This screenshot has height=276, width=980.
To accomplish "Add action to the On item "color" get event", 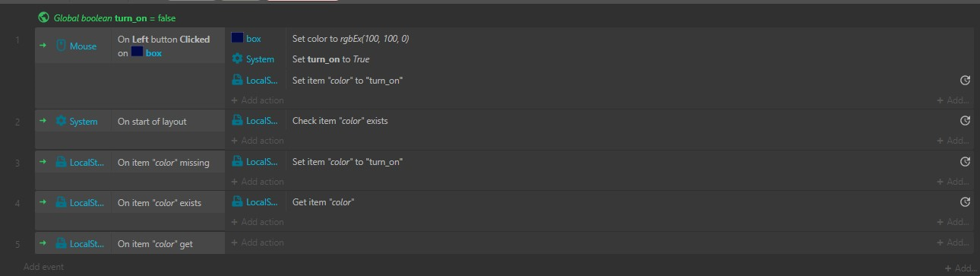I will (258, 243).
